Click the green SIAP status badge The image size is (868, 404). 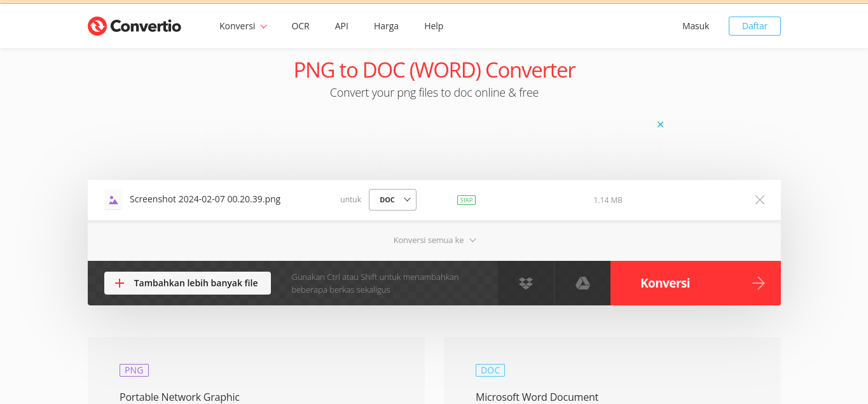coord(466,200)
